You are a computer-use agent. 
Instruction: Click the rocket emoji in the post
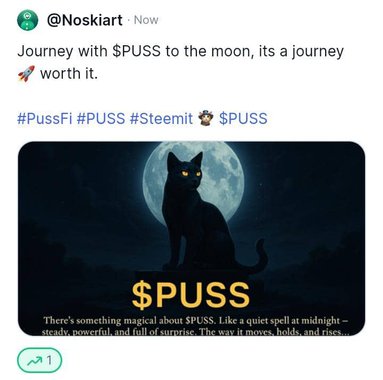click(26, 73)
